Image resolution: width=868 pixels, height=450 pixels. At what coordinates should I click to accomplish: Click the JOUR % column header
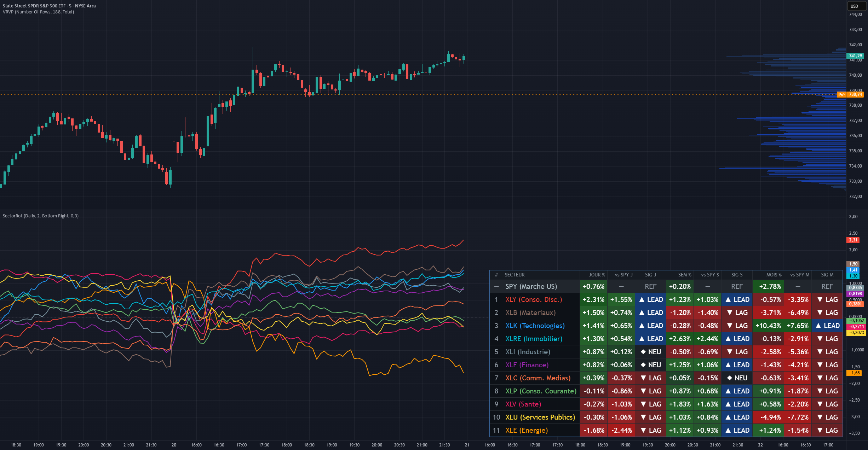click(597, 275)
